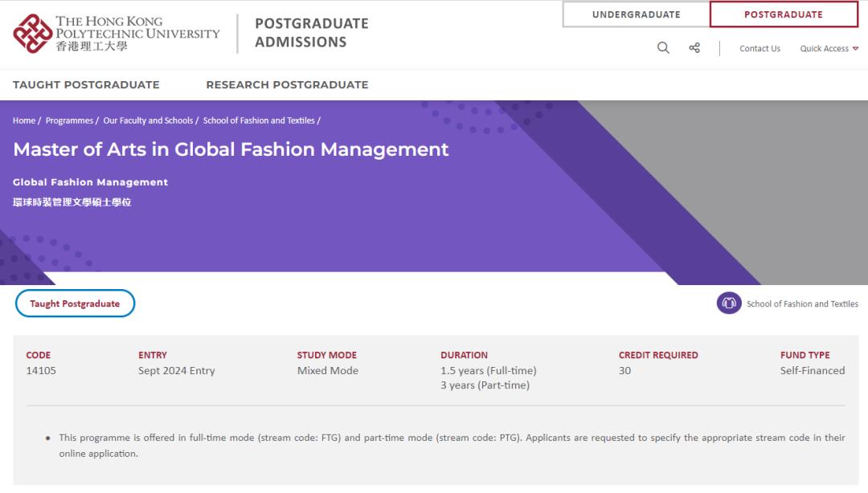Click the STUDY MODE column label
Image resolution: width=868 pixels, height=493 pixels.
327,355
